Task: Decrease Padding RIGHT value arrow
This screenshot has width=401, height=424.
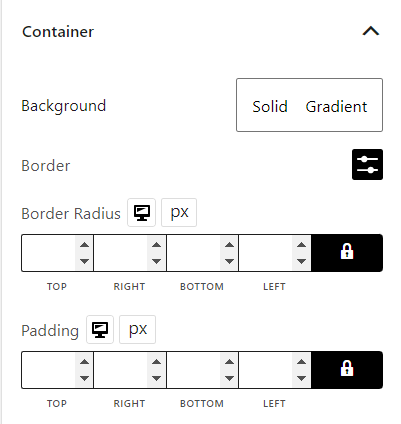Action: click(x=156, y=378)
